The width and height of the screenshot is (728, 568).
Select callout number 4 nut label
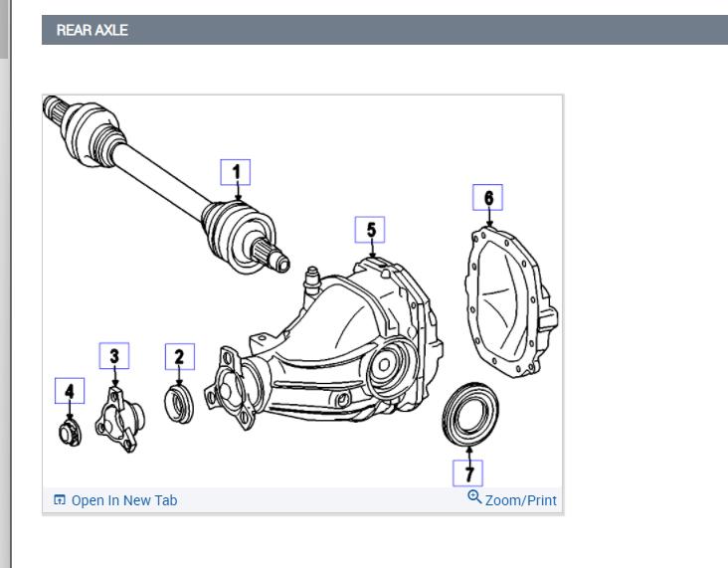[70, 391]
